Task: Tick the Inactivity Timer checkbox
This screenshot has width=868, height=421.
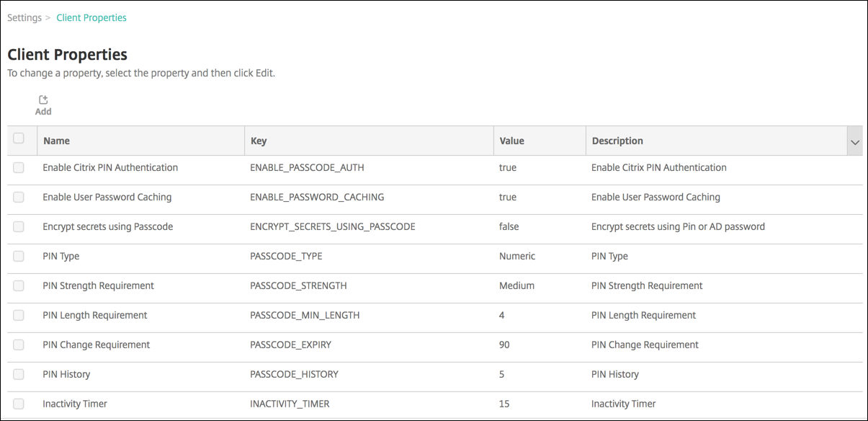Action: point(19,404)
